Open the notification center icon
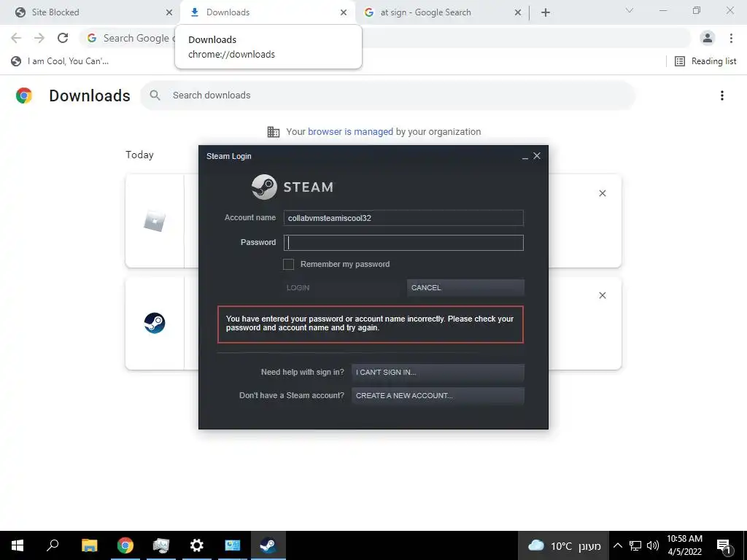Image resolution: width=747 pixels, height=560 pixels. pos(724,546)
